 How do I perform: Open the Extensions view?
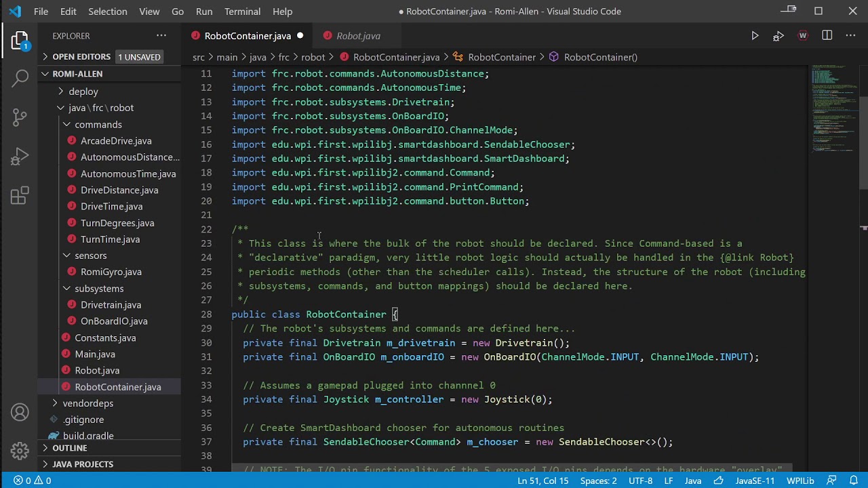pos(20,196)
